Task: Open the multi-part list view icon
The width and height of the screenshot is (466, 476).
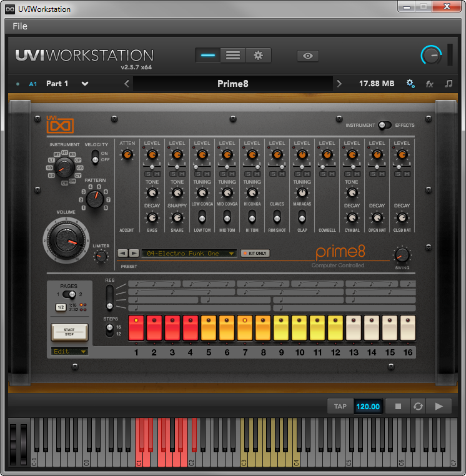Action: [x=233, y=56]
